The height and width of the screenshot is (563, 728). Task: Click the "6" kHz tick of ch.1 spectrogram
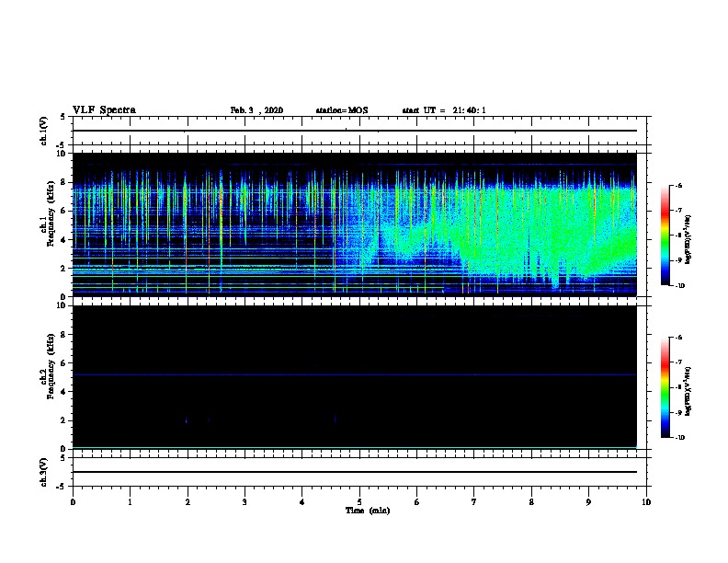64,211
